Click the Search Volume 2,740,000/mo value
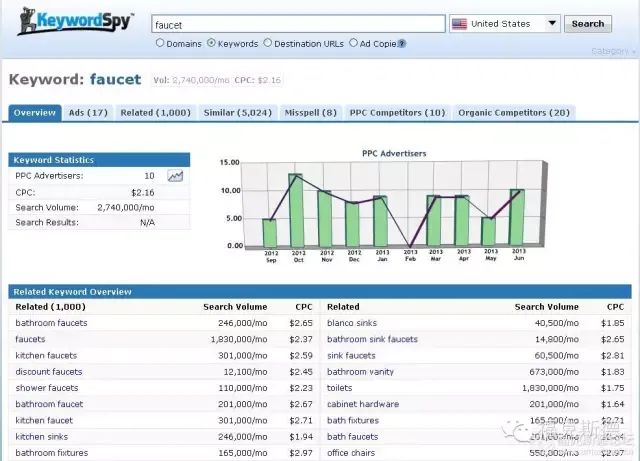The height and width of the screenshot is (461, 640). click(126, 208)
